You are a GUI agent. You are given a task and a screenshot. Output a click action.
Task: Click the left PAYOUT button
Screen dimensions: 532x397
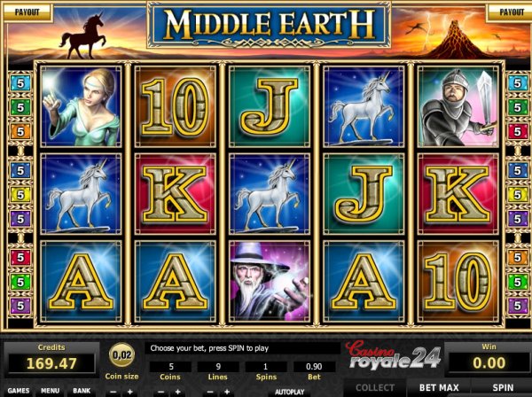27,12
